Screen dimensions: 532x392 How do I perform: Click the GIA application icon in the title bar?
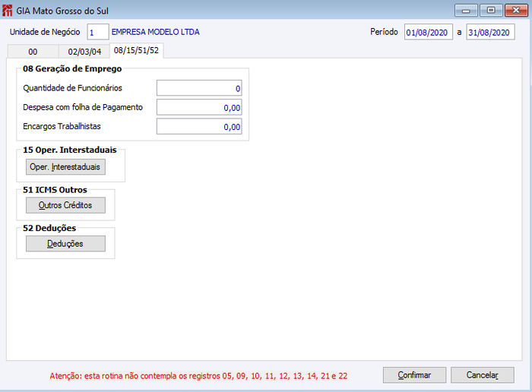coord(7,11)
